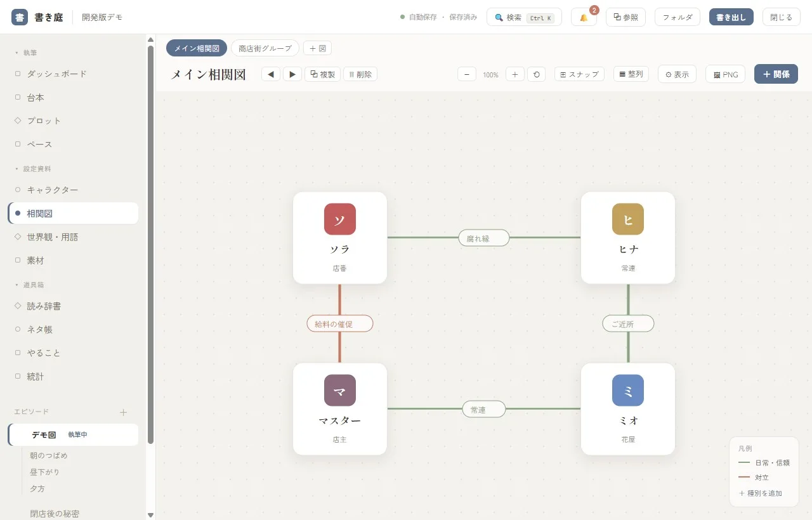
Task: Collapse the 執筆 sidebar section
Action: (x=26, y=53)
